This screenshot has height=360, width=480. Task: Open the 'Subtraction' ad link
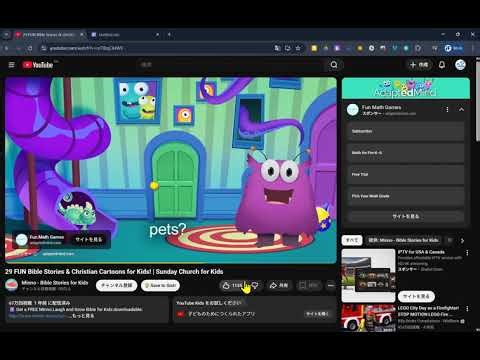pyautogui.click(x=405, y=131)
